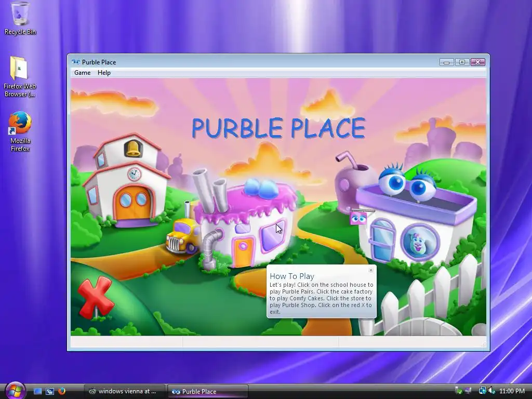Click the green checkmark tray icon
Screen dimensions: 532x399
point(458,391)
